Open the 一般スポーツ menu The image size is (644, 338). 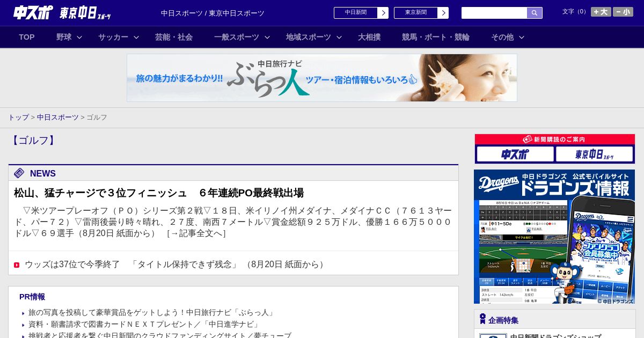(x=237, y=37)
